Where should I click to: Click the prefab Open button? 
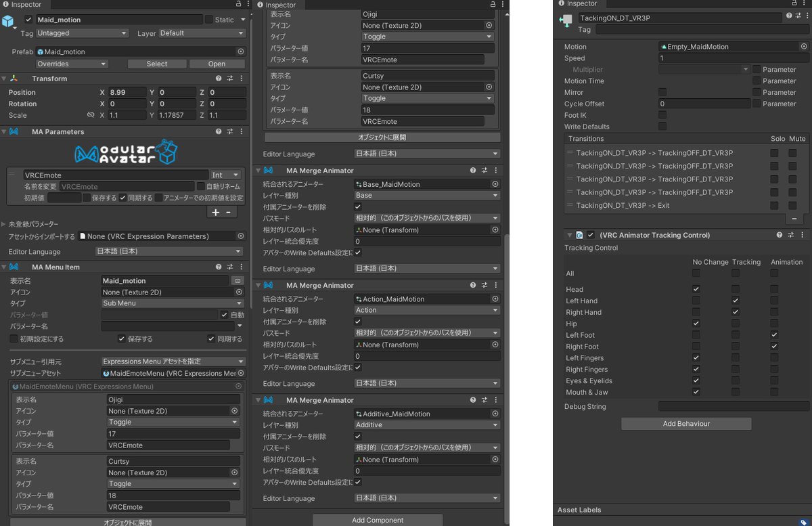(x=217, y=64)
